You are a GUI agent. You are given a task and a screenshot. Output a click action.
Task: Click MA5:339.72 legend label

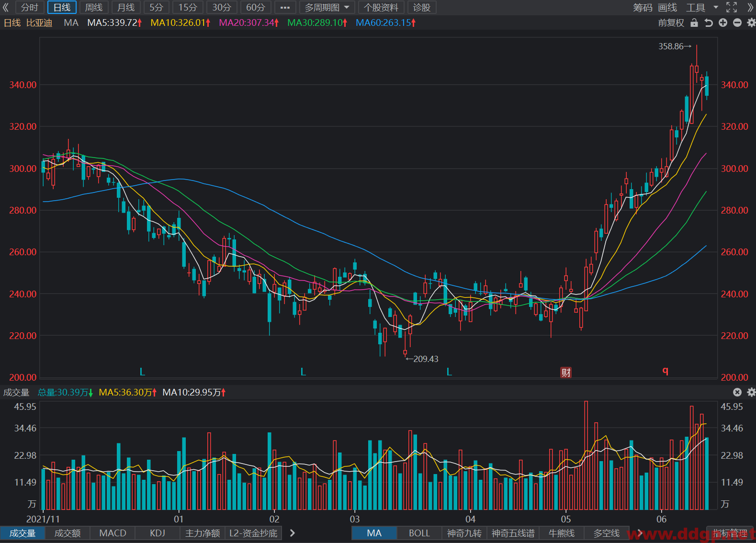coord(114,23)
